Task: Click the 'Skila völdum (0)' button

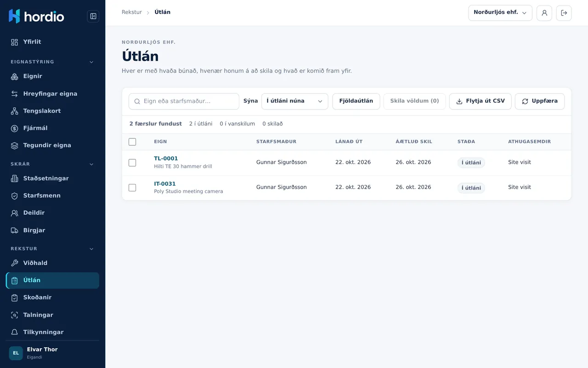Action: (x=414, y=101)
